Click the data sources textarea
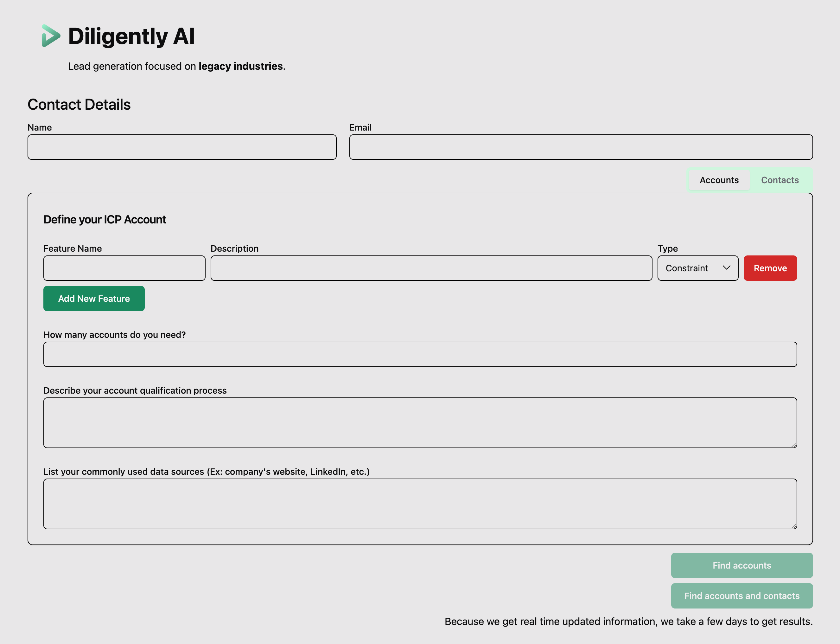This screenshot has width=840, height=644. pos(420,504)
